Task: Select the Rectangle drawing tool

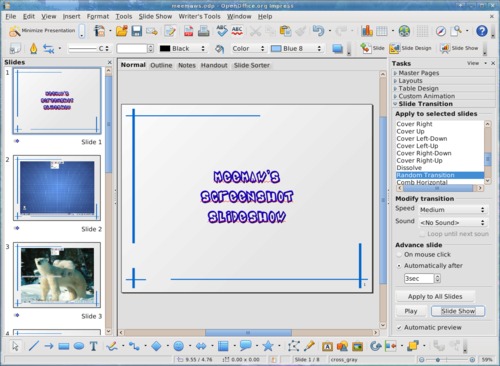Action: 64,346
